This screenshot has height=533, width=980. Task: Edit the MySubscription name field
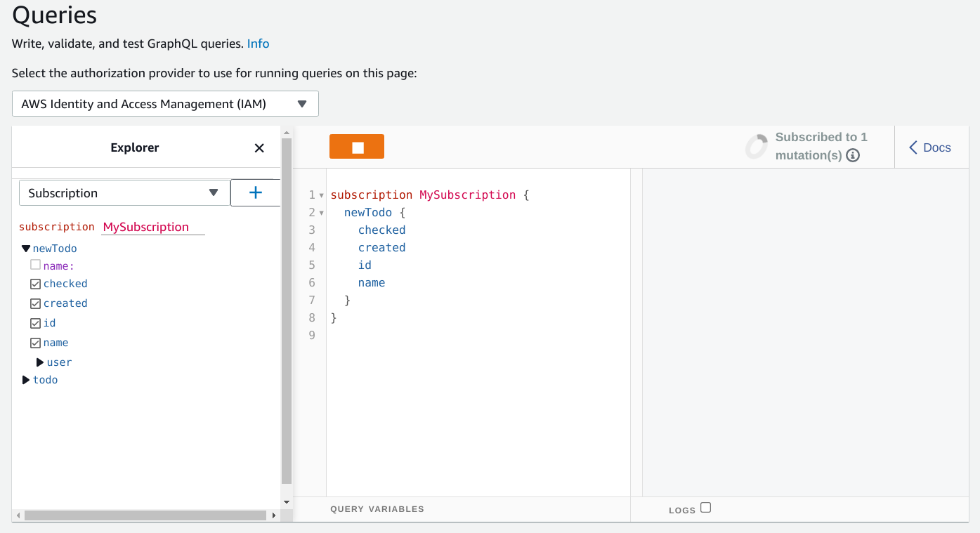click(x=152, y=227)
